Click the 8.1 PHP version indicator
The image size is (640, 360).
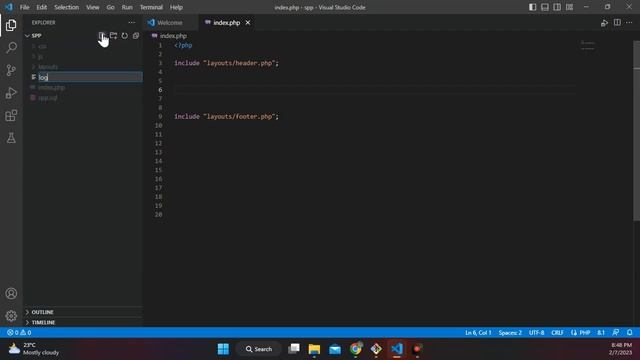click(x=601, y=333)
